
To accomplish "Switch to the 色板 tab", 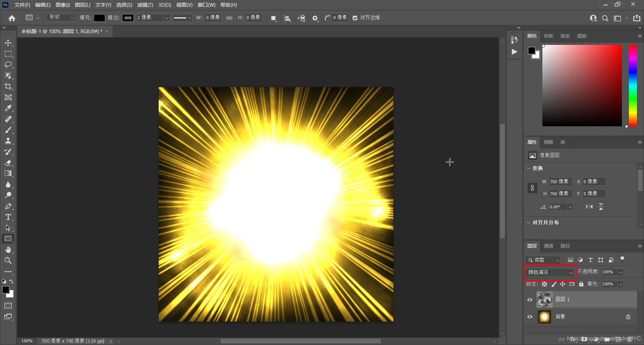I will [x=548, y=36].
